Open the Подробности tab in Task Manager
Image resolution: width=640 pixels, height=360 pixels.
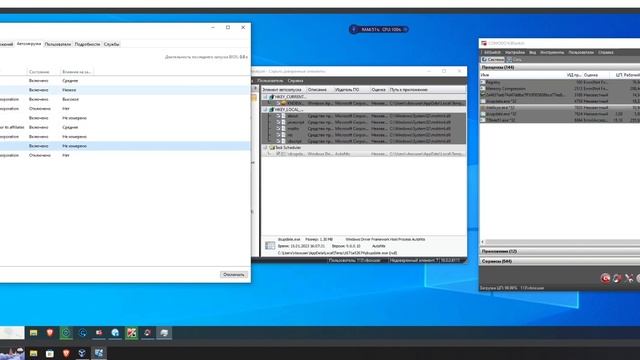pos(87,44)
